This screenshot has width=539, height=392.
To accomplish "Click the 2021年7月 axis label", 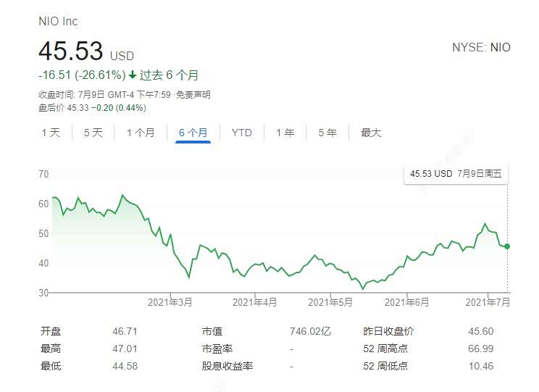I will point(488,302).
